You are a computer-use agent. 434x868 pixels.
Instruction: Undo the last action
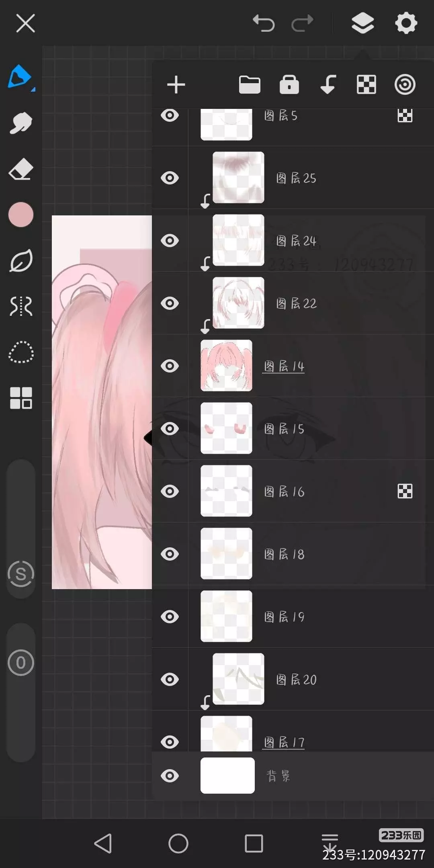[264, 23]
